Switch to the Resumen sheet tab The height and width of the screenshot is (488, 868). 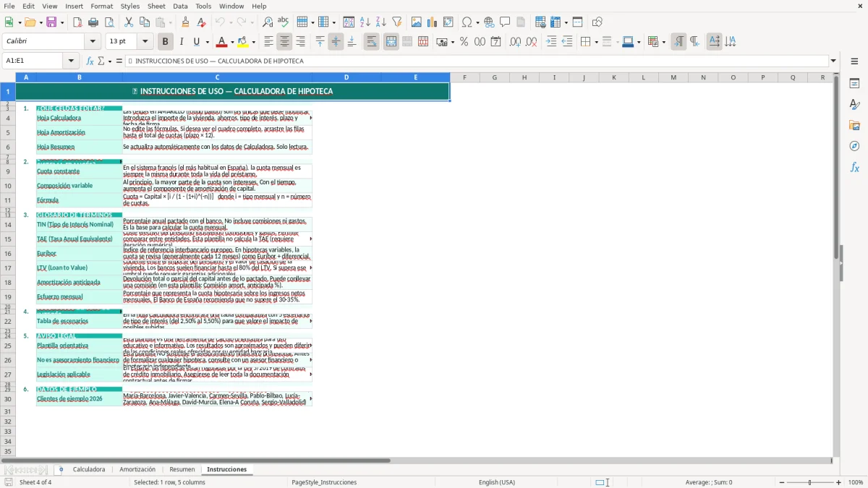[x=182, y=469]
